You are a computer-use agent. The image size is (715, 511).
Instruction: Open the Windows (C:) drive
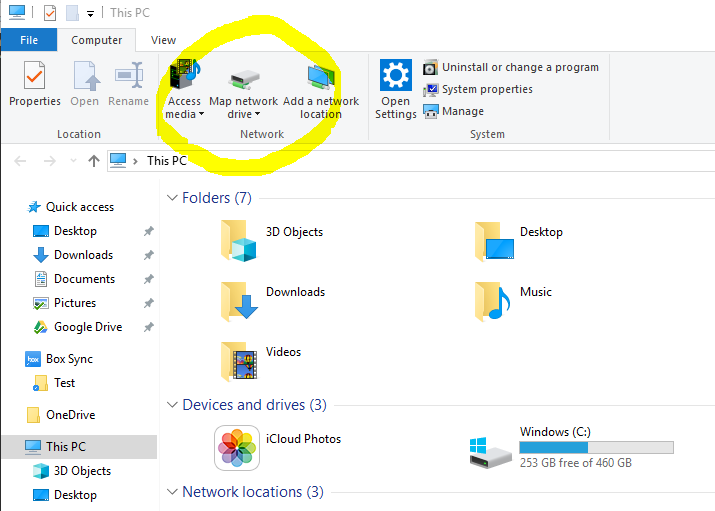coord(491,447)
